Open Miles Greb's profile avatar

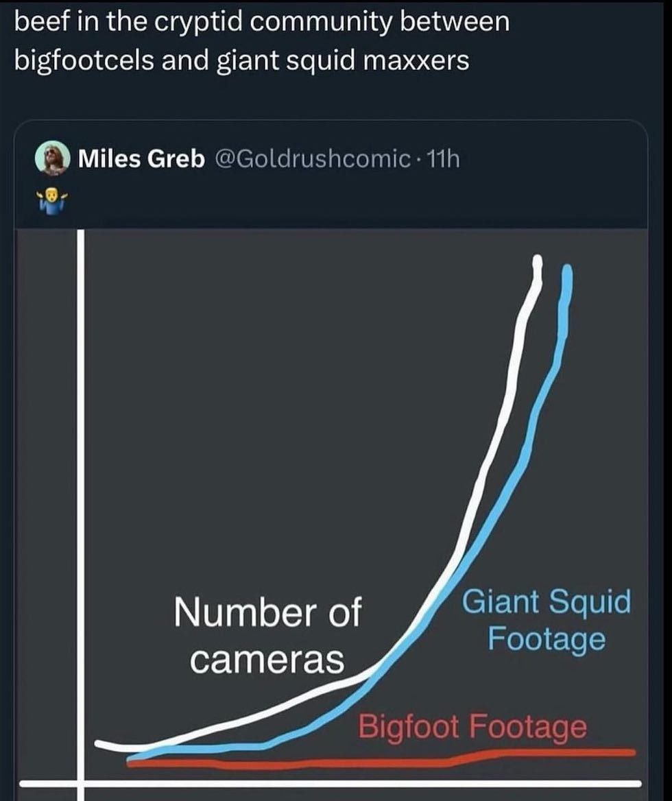coord(53,159)
